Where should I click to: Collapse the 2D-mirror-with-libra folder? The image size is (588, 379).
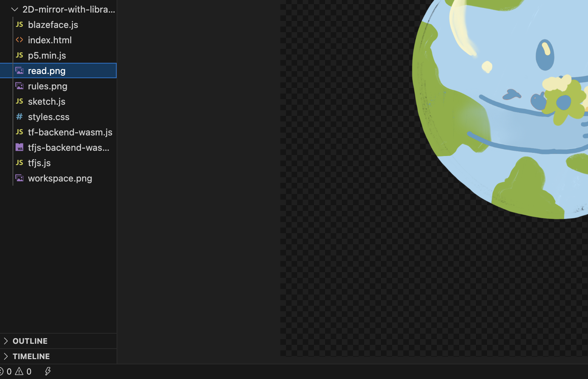point(14,9)
